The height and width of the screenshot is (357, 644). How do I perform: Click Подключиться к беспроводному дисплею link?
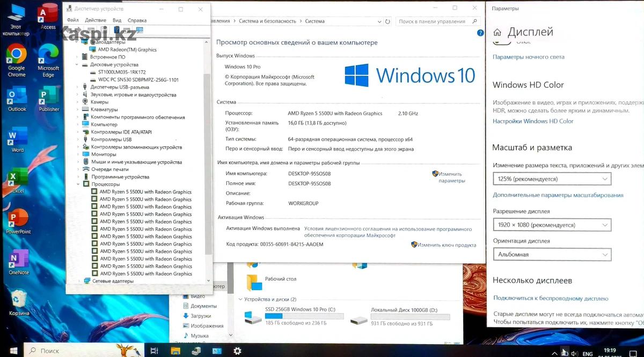tap(551, 299)
